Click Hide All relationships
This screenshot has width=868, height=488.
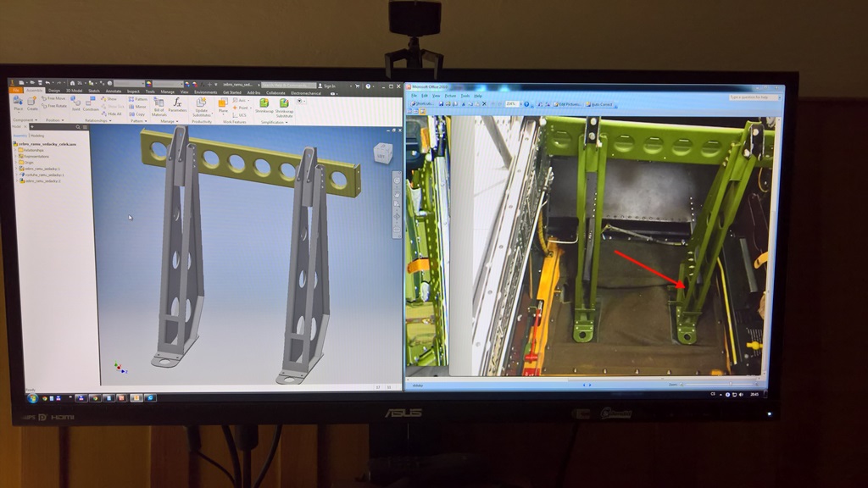coord(111,114)
